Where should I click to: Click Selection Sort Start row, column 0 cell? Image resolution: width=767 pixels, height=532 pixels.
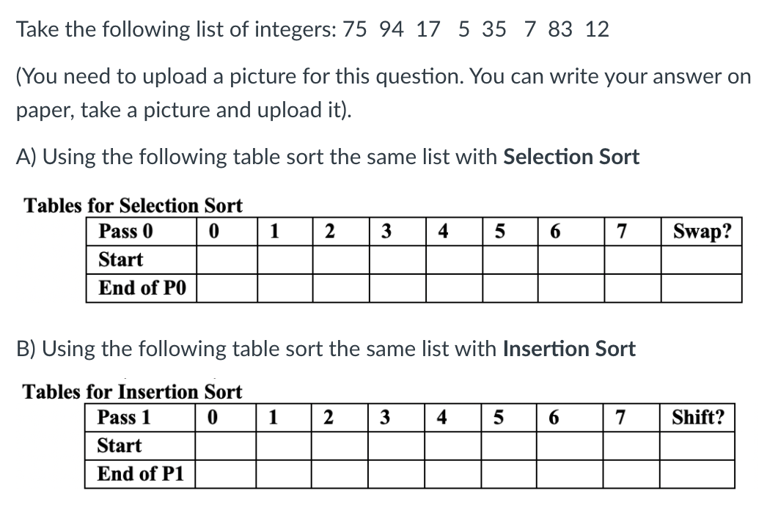[x=227, y=260]
